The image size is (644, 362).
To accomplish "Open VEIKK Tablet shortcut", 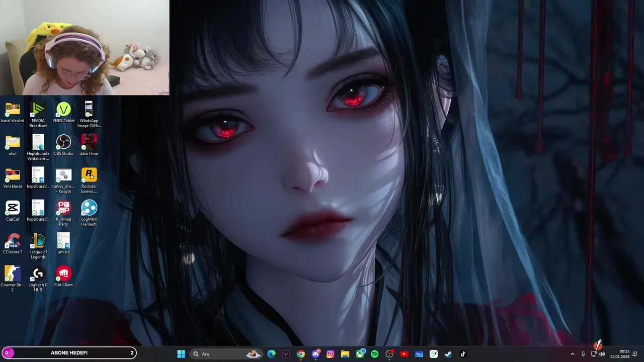I will pos(63,112).
